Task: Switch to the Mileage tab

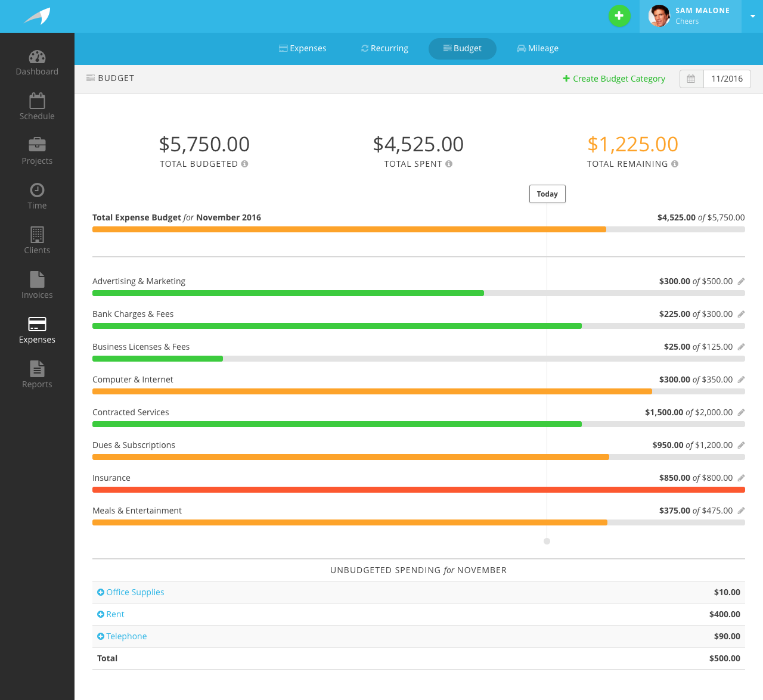Action: click(x=537, y=48)
